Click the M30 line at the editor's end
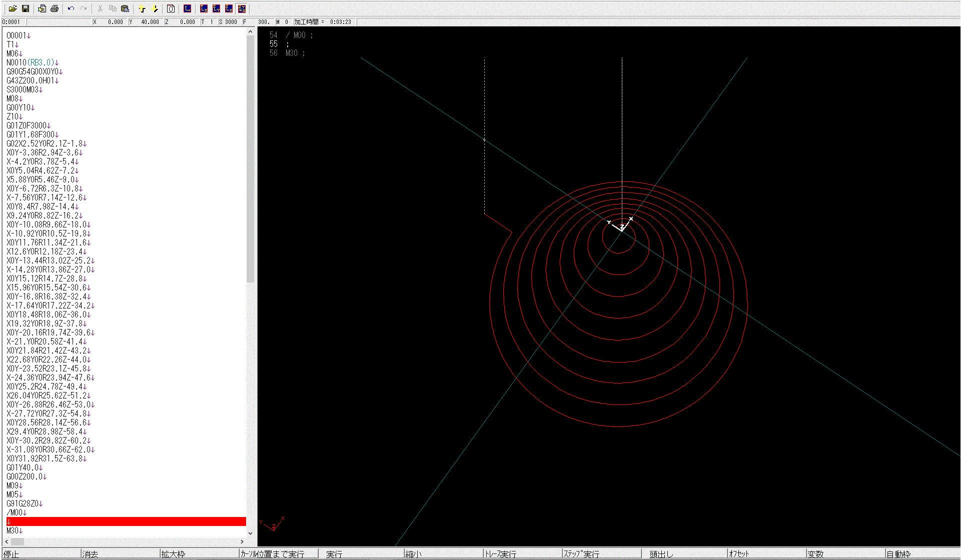The width and height of the screenshot is (961, 560). pyautogui.click(x=15, y=530)
